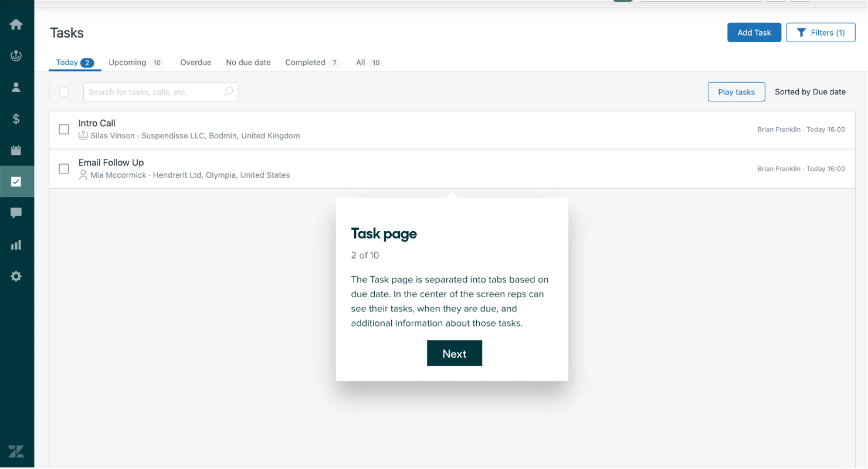Check the Intro Call task checkbox
This screenshot has height=469, width=868.
(63, 129)
